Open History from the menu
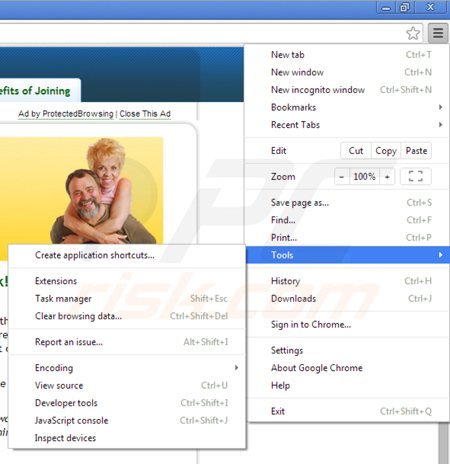 click(347, 281)
